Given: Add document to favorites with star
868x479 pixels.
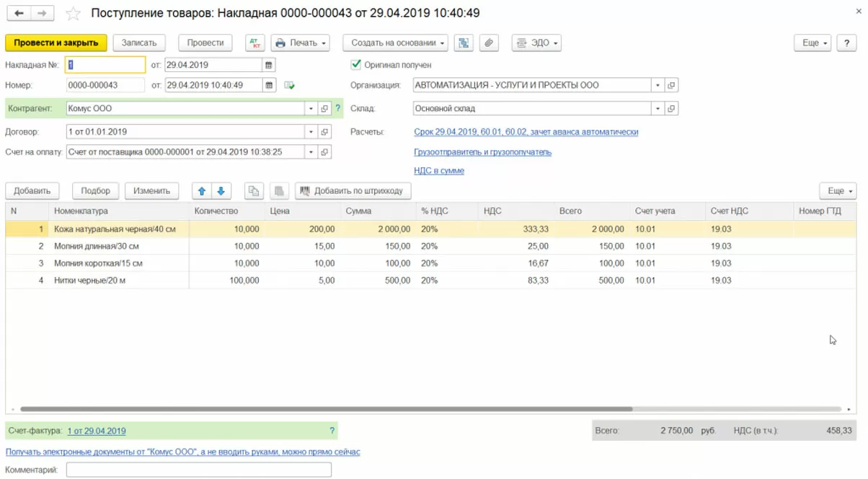Looking at the screenshot, I should point(73,14).
